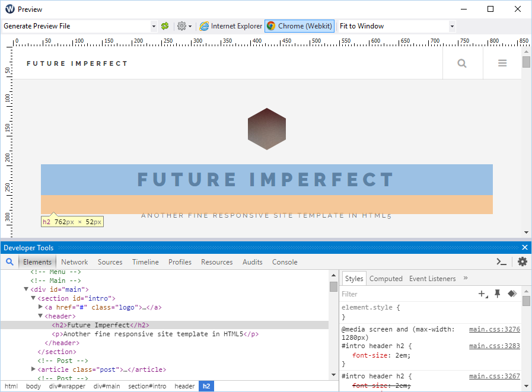Refresh the preview with the green reload icon
The image size is (532, 392).
165,26
